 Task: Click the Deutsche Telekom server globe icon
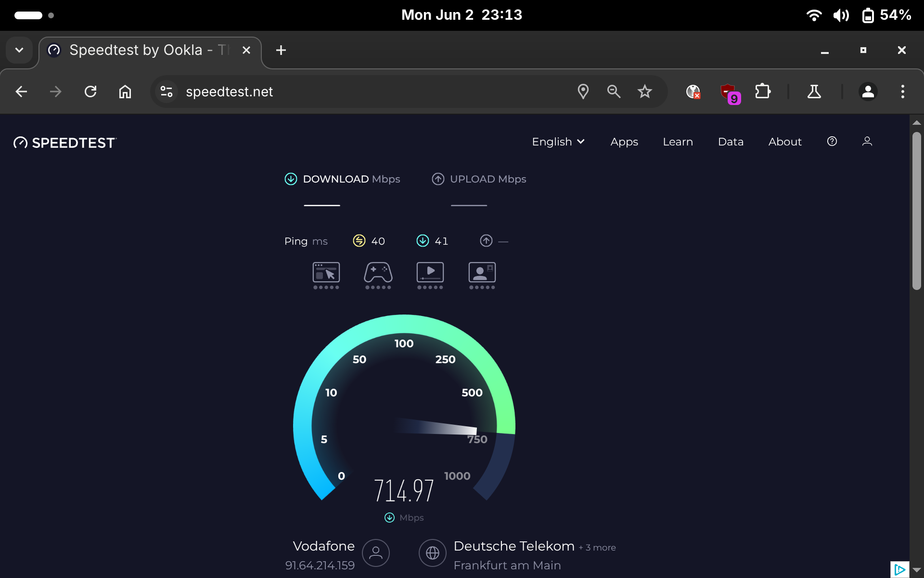(433, 553)
